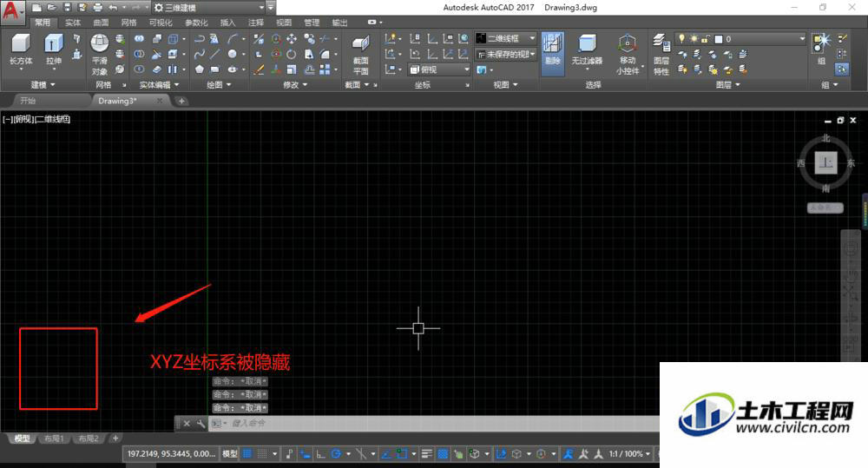
Task: Click the Plot printer icon
Action: pos(98,8)
